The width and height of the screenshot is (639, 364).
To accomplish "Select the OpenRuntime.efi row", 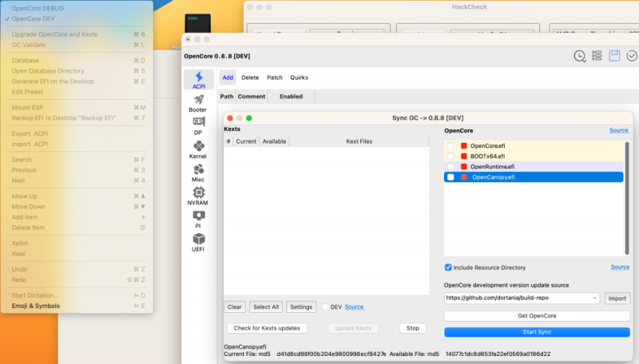I will pyautogui.click(x=534, y=167).
